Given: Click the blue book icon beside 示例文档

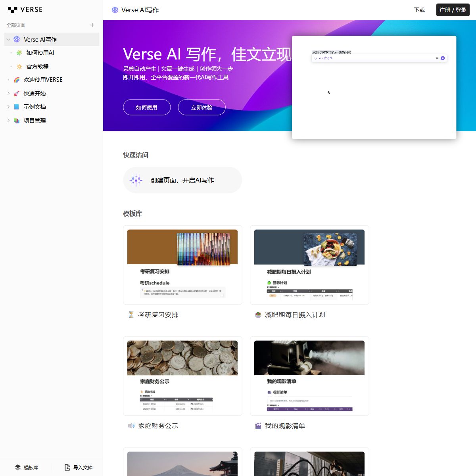Looking at the screenshot, I should click(17, 107).
